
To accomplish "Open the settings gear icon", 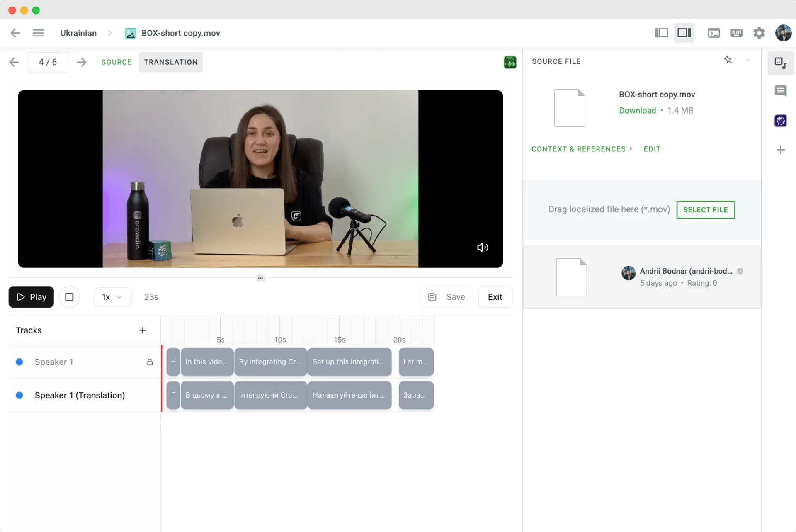I will pos(760,33).
